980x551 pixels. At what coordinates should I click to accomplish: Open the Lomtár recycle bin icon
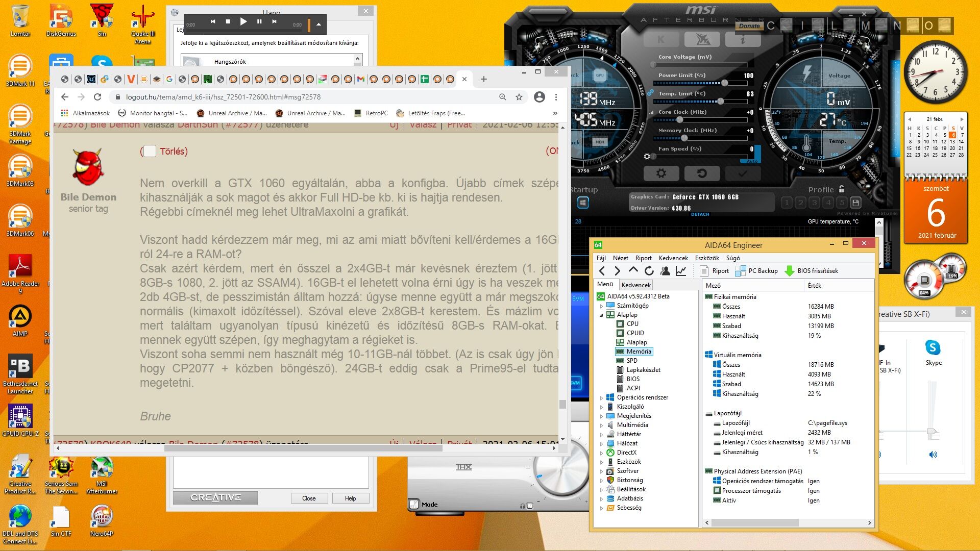tap(20, 20)
